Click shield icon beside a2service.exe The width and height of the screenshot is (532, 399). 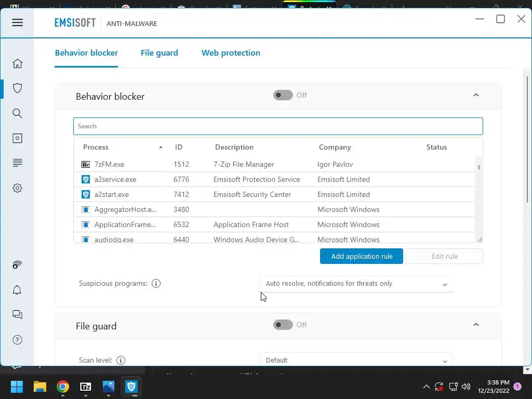point(86,179)
